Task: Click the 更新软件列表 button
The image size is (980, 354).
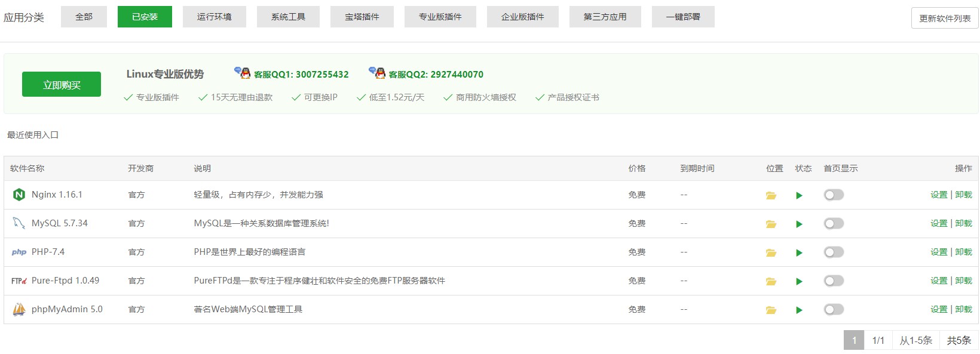Action: [945, 18]
